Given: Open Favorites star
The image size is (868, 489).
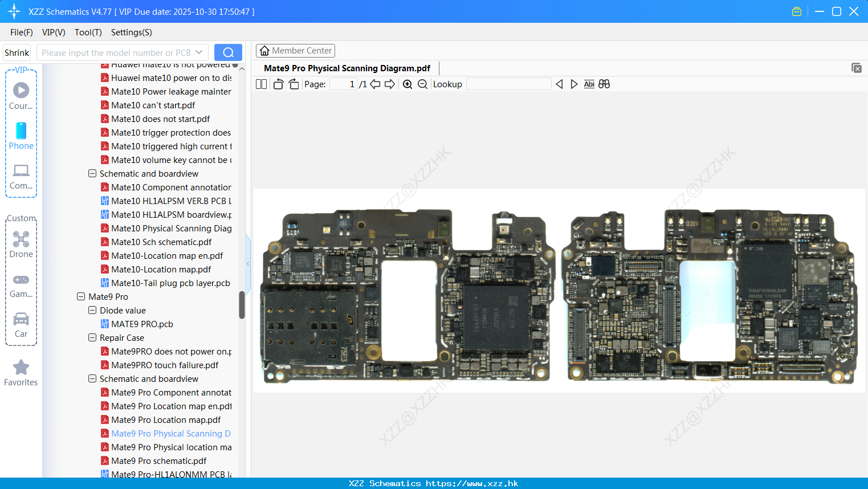Looking at the screenshot, I should tap(21, 373).
